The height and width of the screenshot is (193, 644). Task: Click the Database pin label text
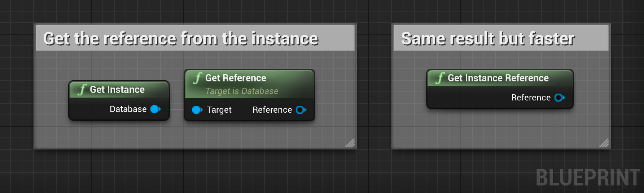tap(128, 109)
